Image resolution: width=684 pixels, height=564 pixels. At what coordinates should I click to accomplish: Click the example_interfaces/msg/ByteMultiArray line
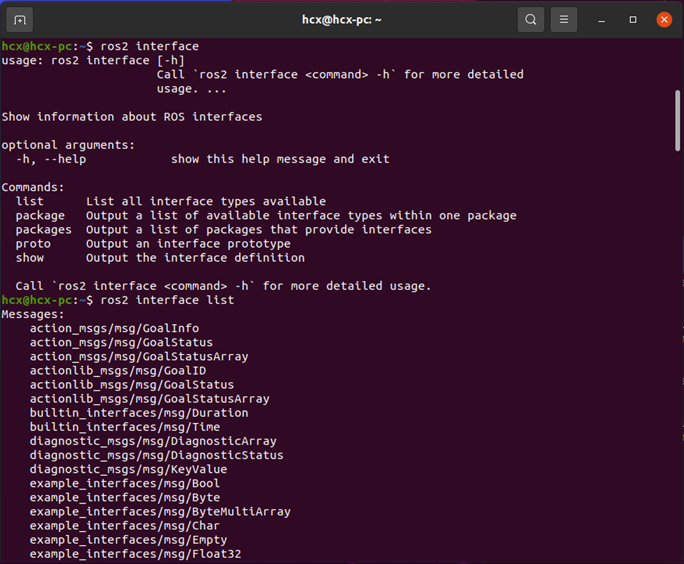[160, 511]
